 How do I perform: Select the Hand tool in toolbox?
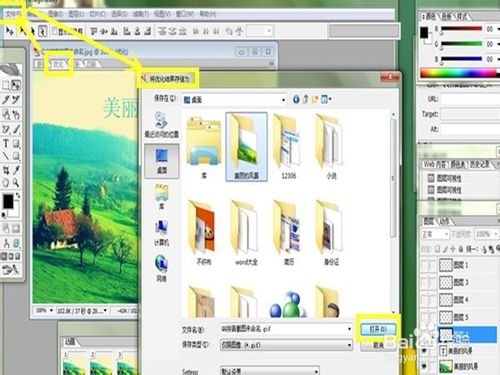click(6, 183)
